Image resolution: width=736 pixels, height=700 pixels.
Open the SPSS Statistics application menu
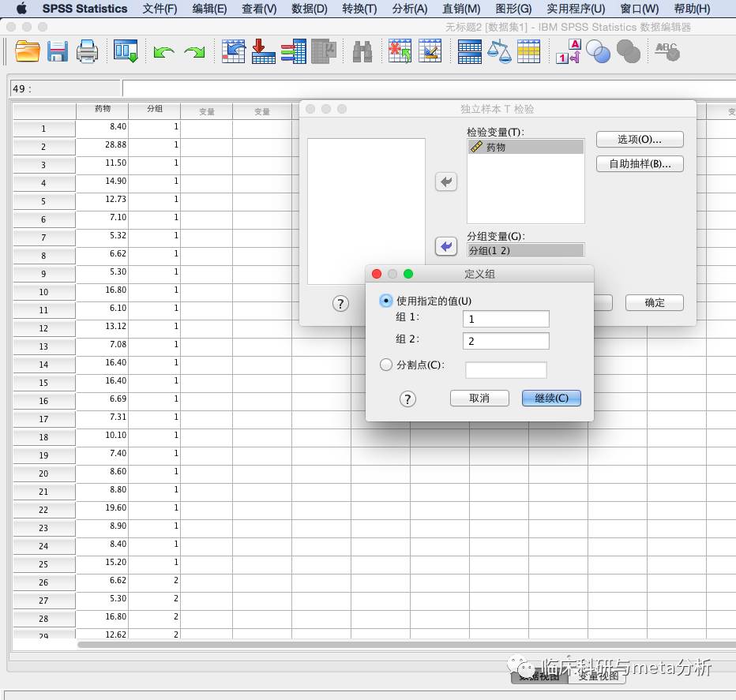pos(85,9)
